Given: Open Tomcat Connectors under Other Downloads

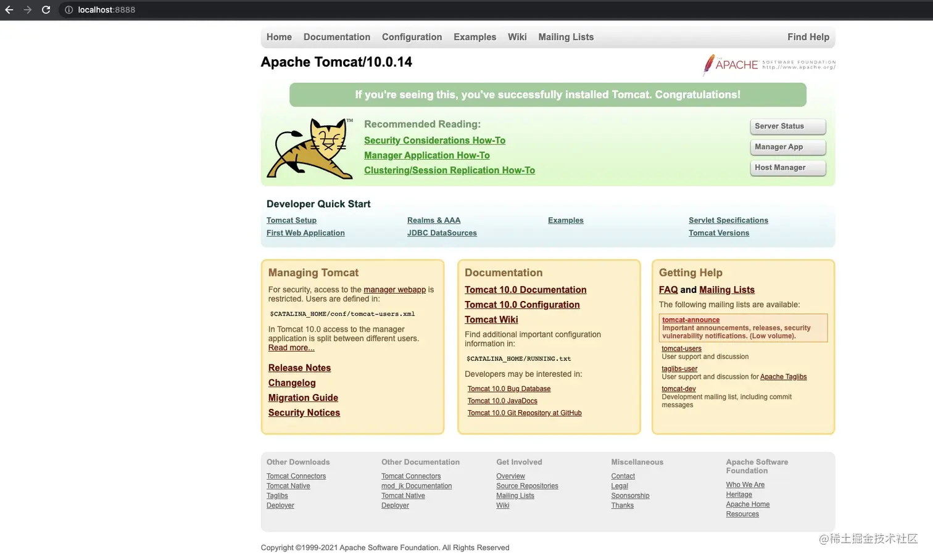Looking at the screenshot, I should tap(296, 476).
